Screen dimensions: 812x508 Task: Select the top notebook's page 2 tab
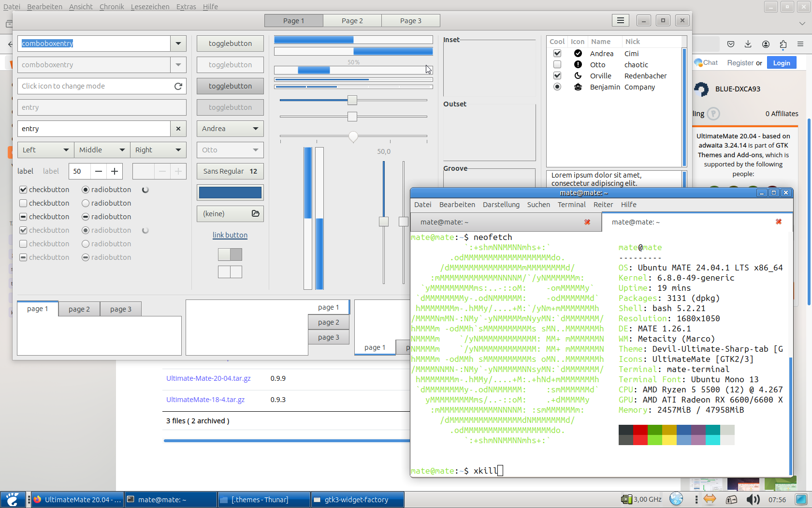coord(79,309)
